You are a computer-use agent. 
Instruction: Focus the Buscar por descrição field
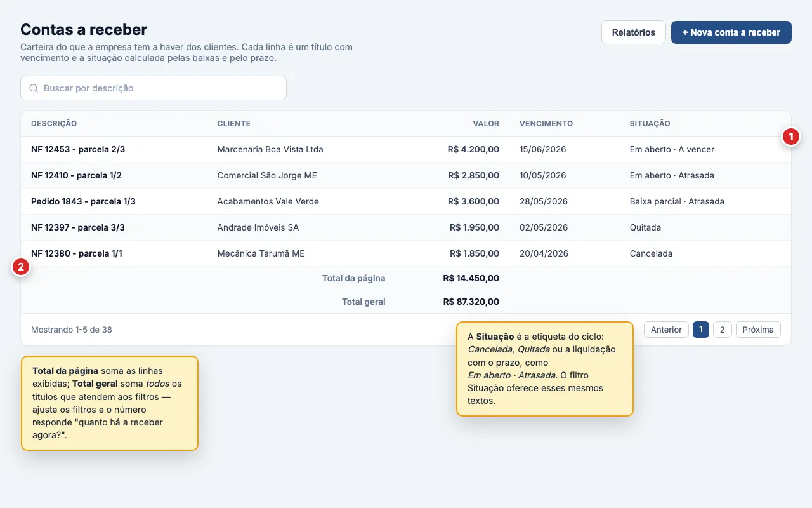[x=154, y=88]
